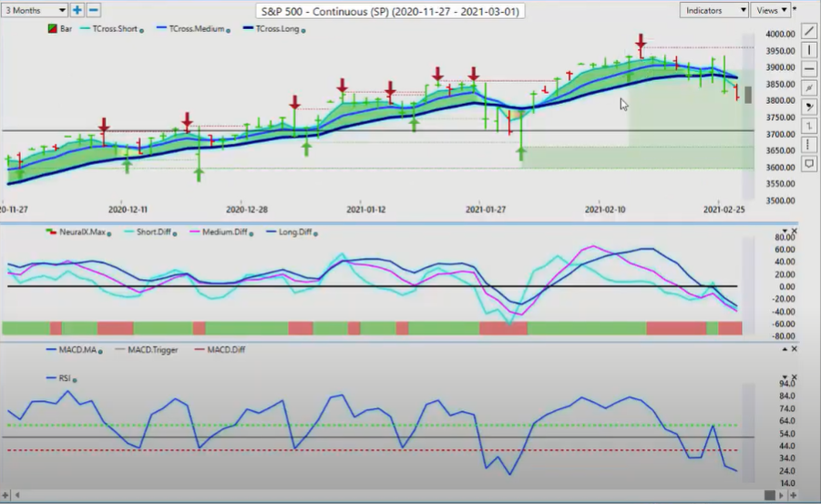Click the plus icon at bottom-left scrollbar

[x=5, y=495]
